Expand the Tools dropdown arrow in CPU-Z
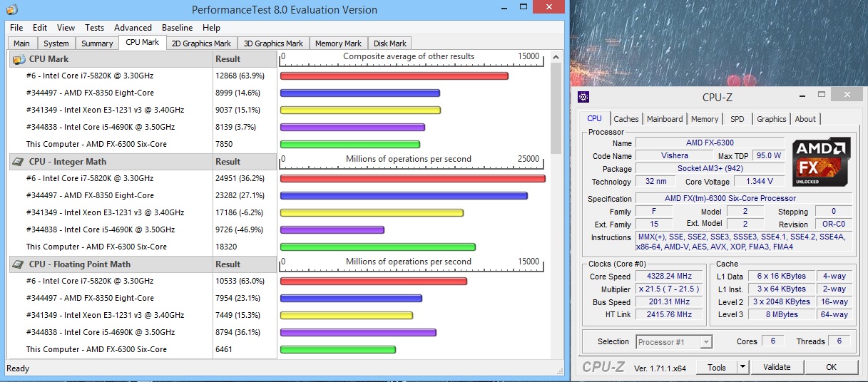The height and width of the screenshot is (382, 868). 742,367
